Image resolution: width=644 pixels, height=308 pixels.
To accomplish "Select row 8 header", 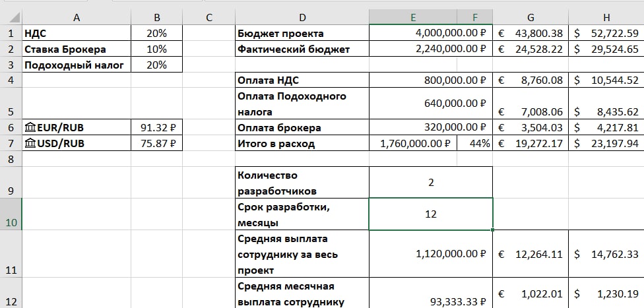I will click(11, 159).
